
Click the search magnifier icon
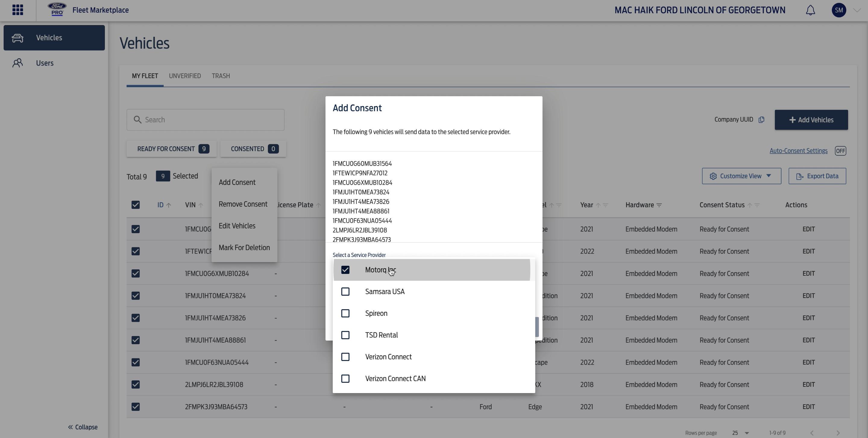(137, 120)
